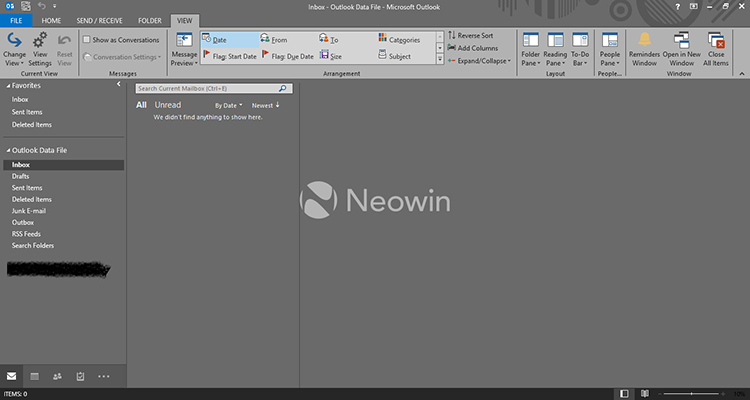
Task: Open the Reminders Window
Action: tap(644, 49)
